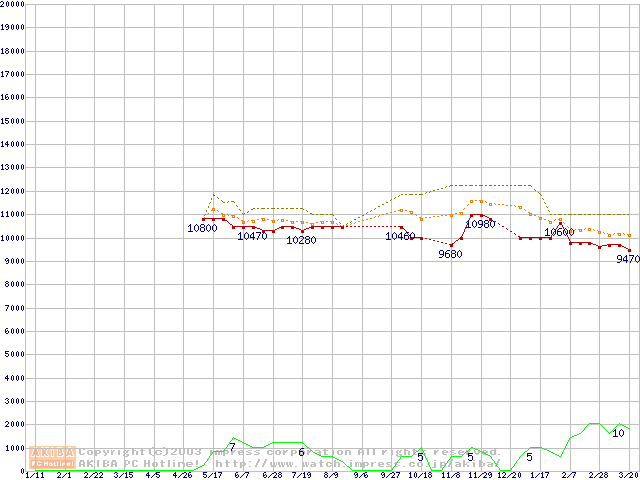Select the 11/29 date axis marker
Viewport: 640px width, 480px height.
click(x=480, y=475)
